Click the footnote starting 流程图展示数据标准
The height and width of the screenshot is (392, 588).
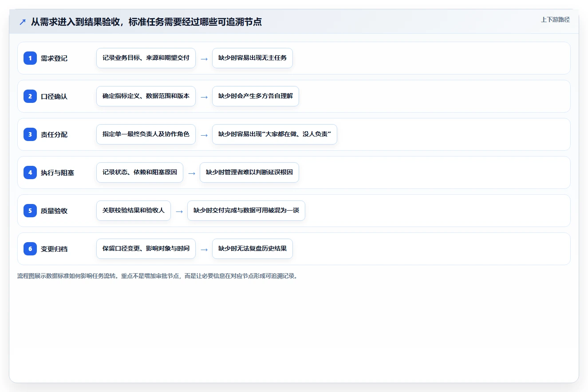(x=158, y=276)
